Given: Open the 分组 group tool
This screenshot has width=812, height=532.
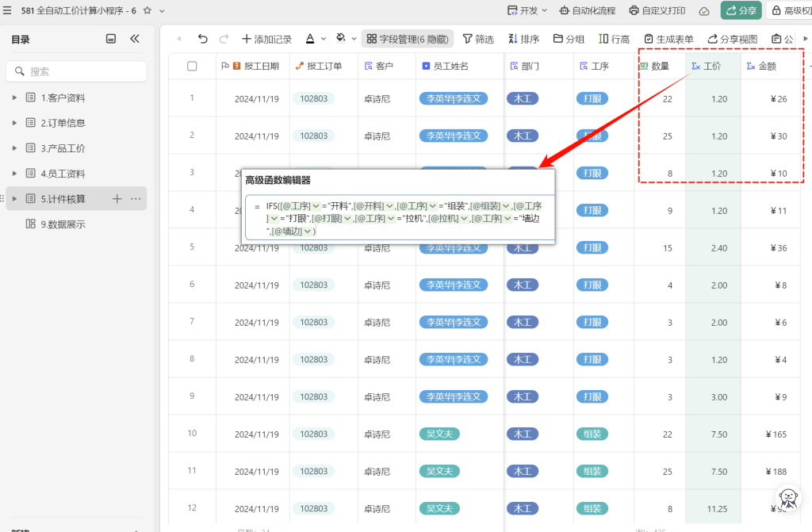Looking at the screenshot, I should [569, 39].
